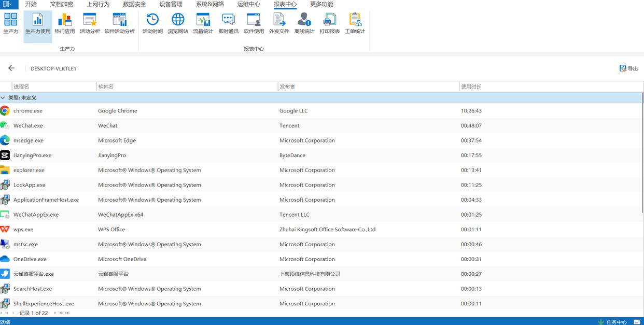Screen dimensions: 644x325
Task: Switch to the 上网行为 tab
Action: tap(98, 4)
